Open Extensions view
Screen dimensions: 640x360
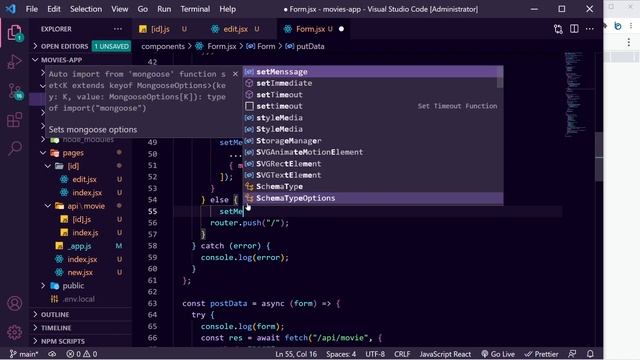(x=14, y=120)
